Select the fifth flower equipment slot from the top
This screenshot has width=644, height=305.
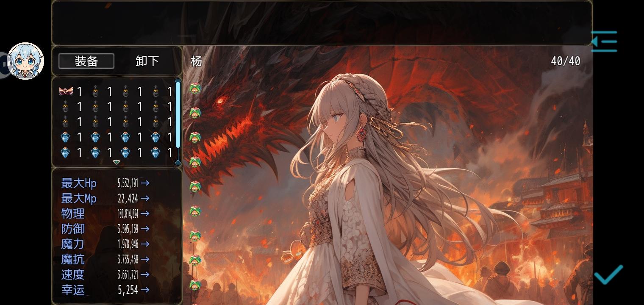(x=195, y=187)
